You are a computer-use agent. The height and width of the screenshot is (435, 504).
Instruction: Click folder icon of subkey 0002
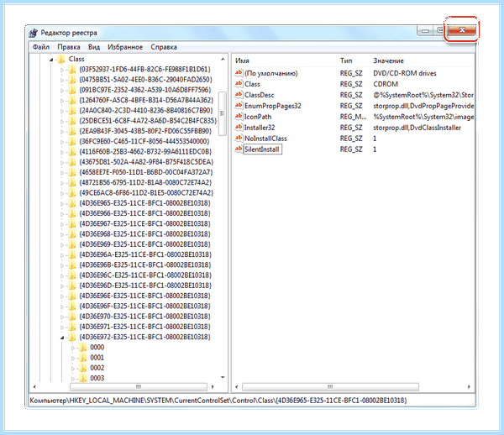pyautogui.click(x=83, y=368)
